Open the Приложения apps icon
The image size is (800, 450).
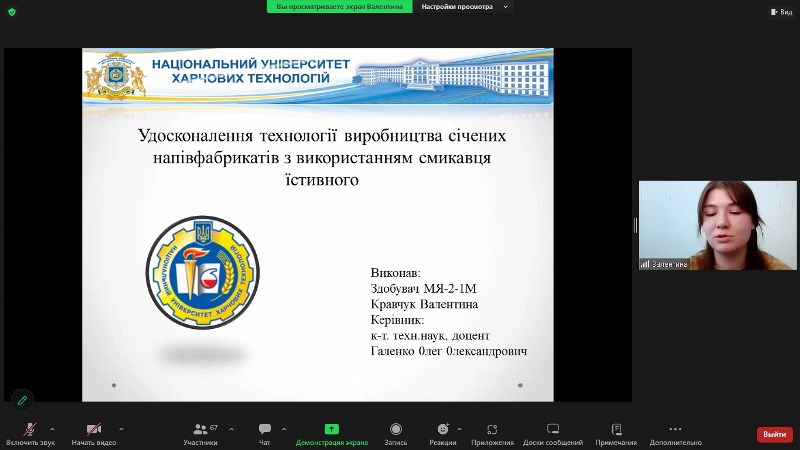pos(492,429)
